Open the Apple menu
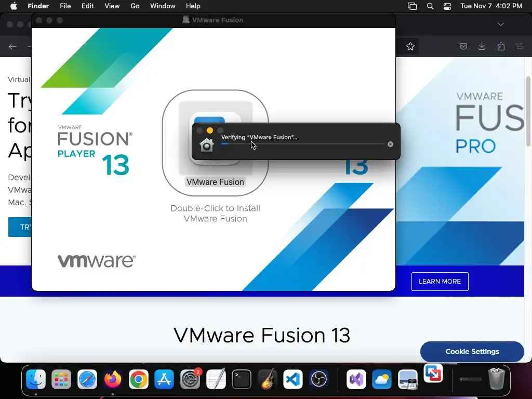Screen dimensions: 532x399 click(14, 6)
